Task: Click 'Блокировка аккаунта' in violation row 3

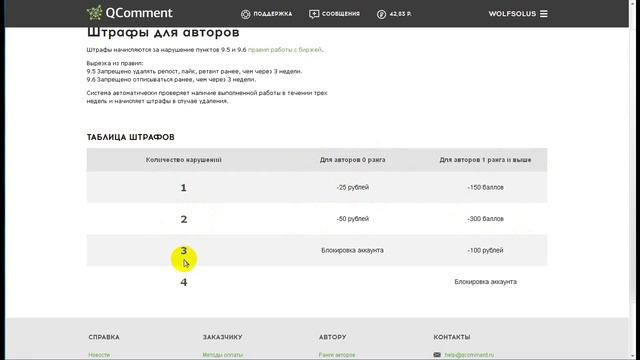Action: [352, 250]
